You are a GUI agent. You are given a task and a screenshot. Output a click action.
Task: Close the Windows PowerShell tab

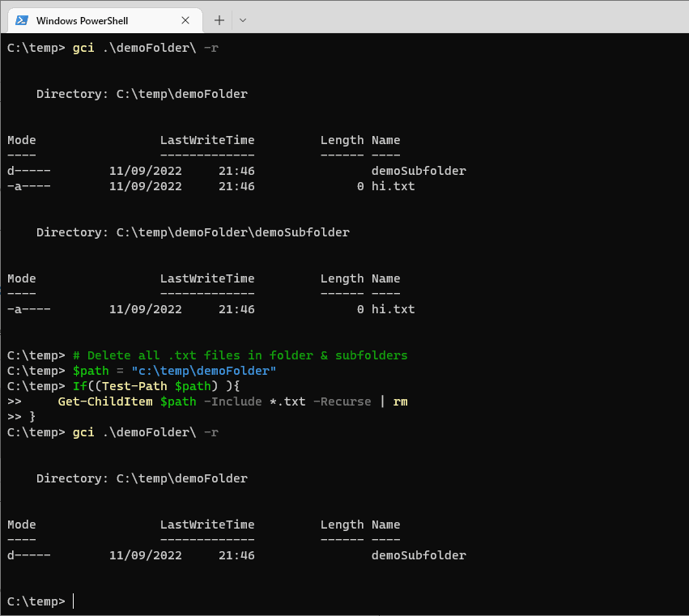(185, 20)
